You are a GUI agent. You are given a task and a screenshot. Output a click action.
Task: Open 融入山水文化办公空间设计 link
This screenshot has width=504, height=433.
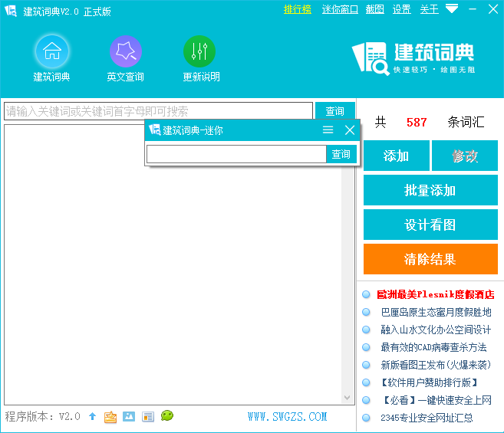tap(436, 330)
